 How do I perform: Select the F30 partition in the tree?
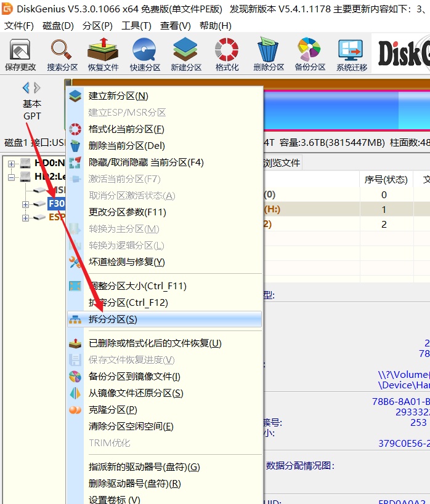[57, 204]
